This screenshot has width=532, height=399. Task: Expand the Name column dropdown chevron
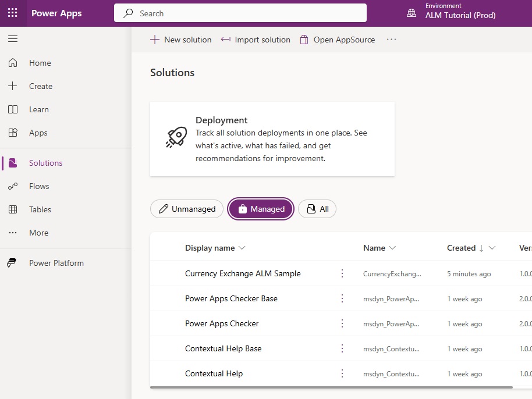392,248
